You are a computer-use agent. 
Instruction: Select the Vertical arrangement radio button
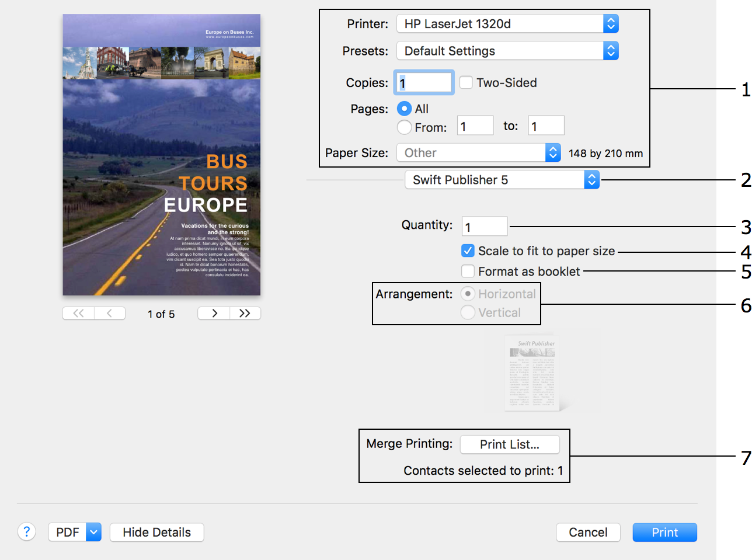pos(468,312)
